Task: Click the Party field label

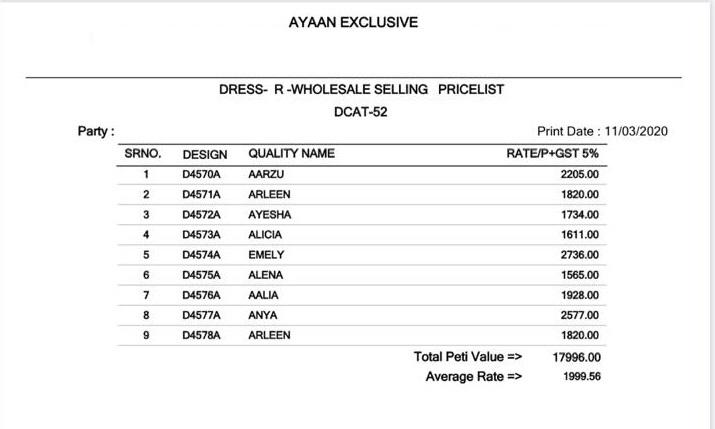Action: point(96,131)
